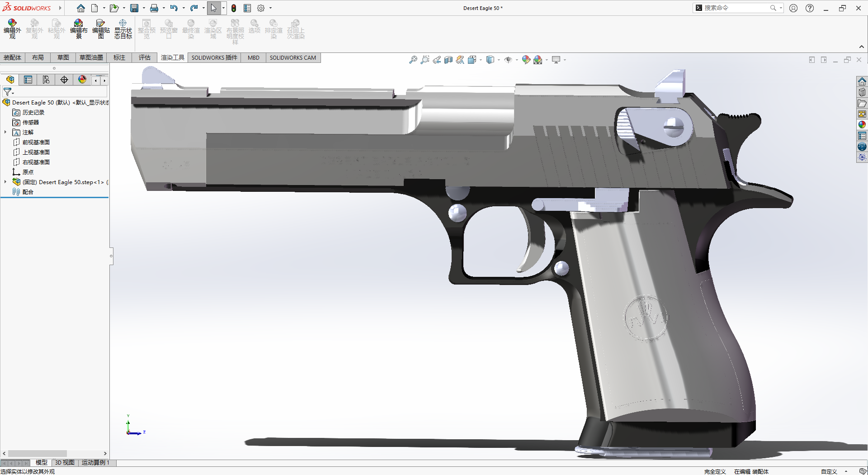This screenshot has height=475, width=868.
Task: Collapse the ribbon with the chevron
Action: [862, 47]
